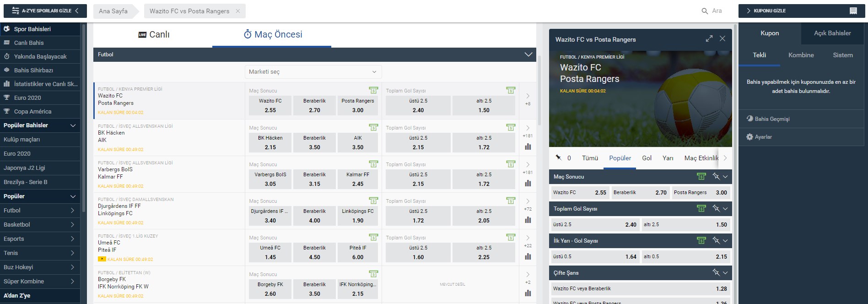Open Ayarlar settings gear
This screenshot has height=304, width=868.
click(x=749, y=137)
